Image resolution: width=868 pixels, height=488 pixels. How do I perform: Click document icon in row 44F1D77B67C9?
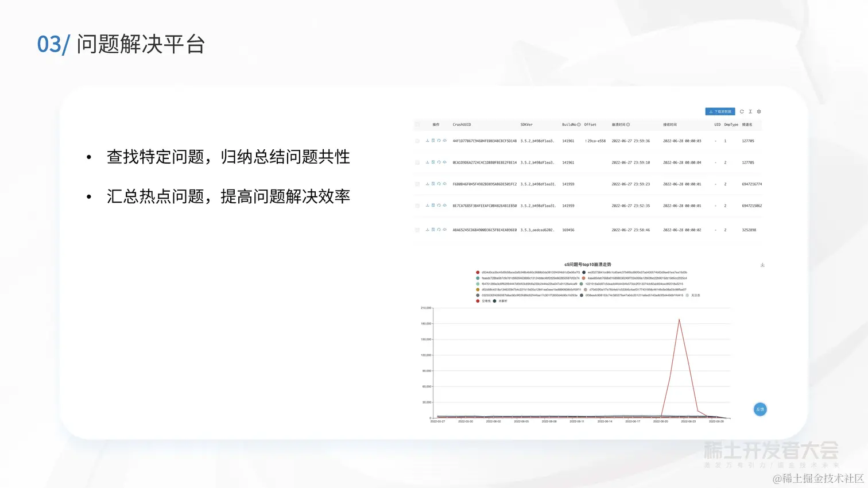[433, 141]
